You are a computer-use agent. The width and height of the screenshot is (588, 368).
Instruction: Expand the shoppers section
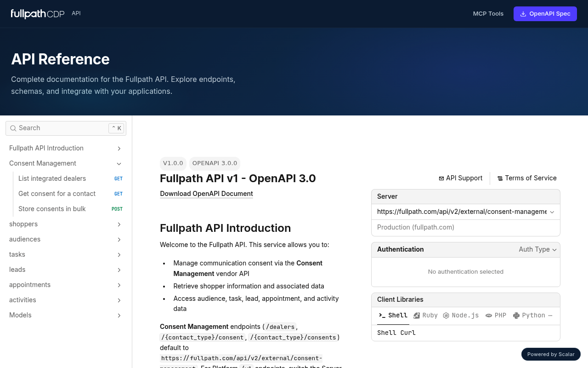[x=119, y=224]
